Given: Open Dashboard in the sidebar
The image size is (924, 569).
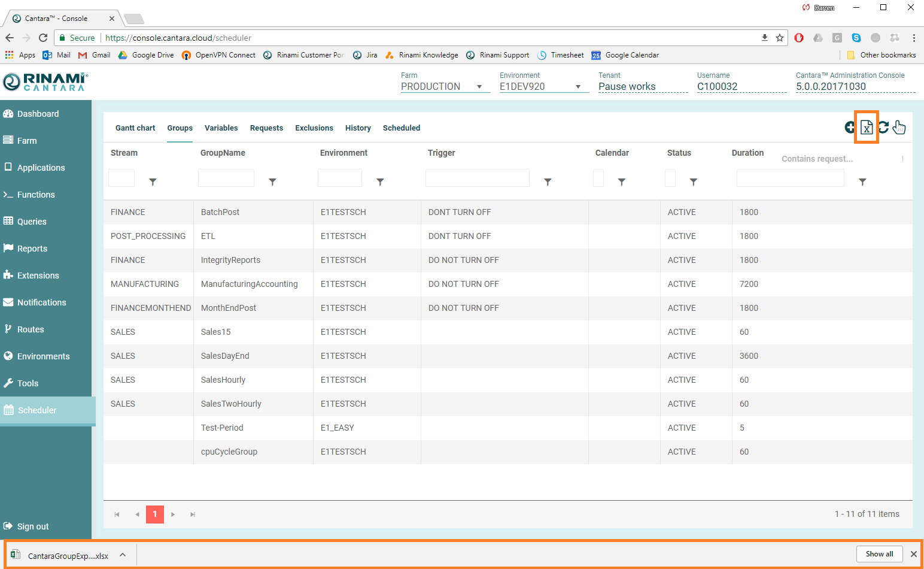Looking at the screenshot, I should tap(38, 114).
